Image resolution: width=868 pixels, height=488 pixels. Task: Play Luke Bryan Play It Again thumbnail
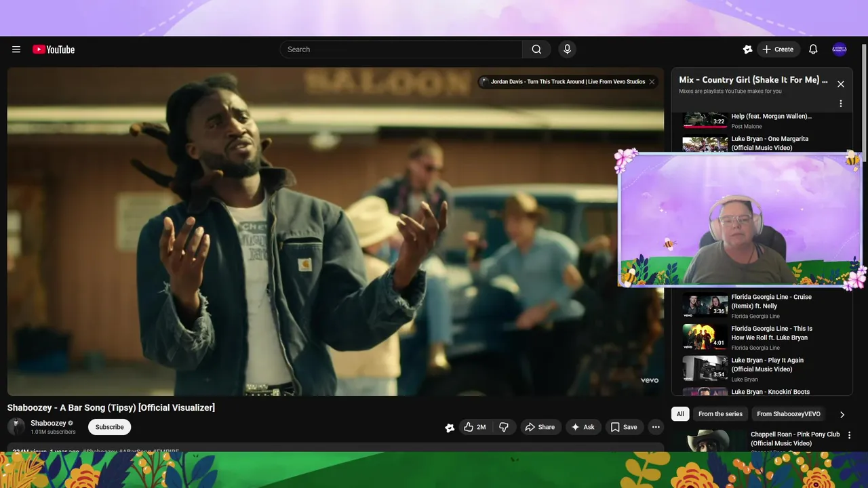pos(705,369)
